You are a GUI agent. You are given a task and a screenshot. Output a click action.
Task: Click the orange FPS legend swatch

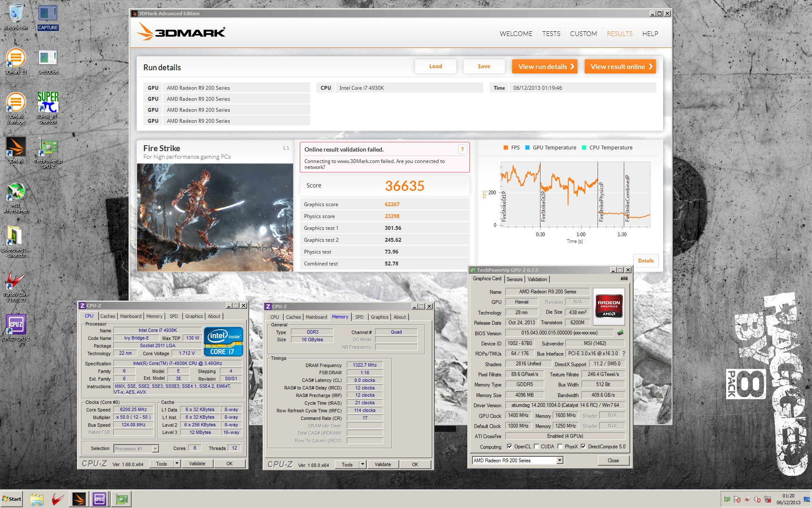(505, 148)
